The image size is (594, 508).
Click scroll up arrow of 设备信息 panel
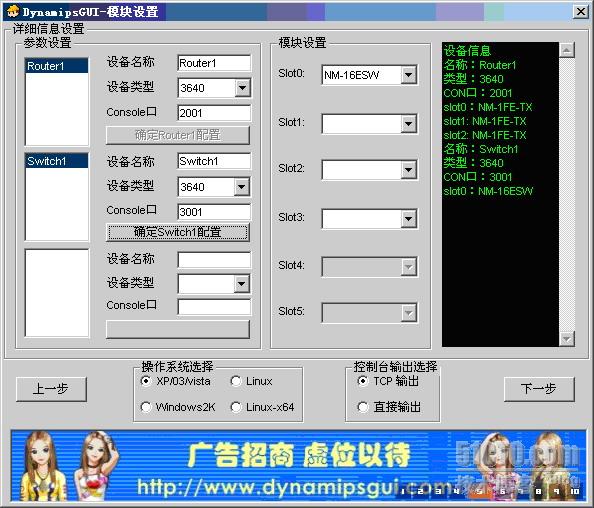click(567, 50)
